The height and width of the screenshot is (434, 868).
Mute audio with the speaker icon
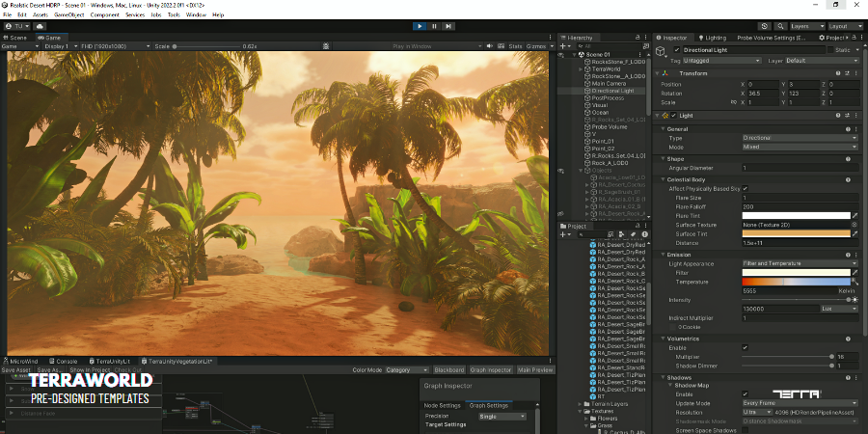pyautogui.click(x=490, y=46)
